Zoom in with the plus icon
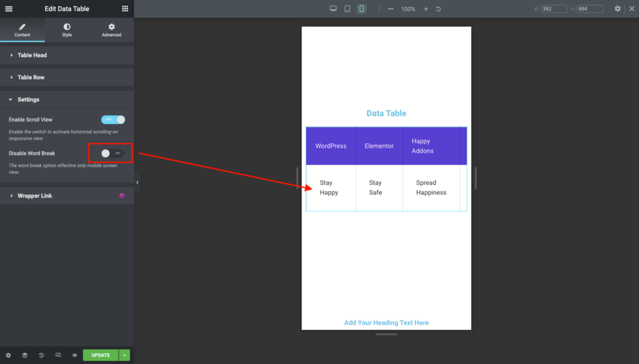 (x=426, y=9)
